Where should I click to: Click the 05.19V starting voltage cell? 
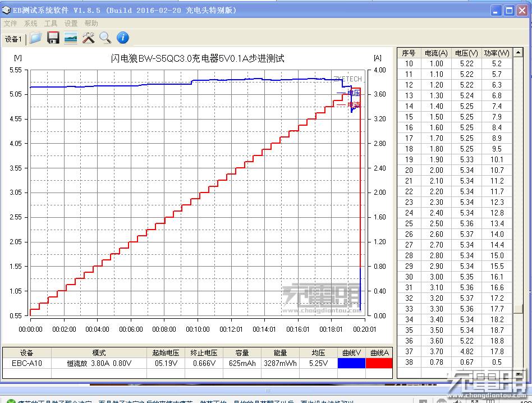point(166,363)
